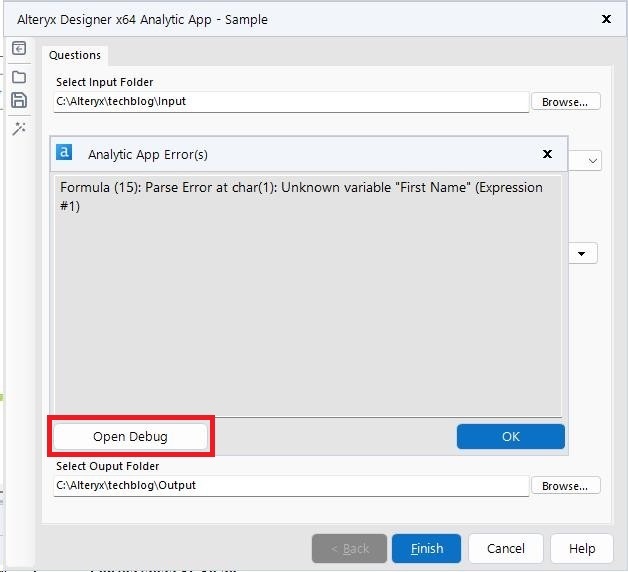Click the Finish button

(x=426, y=548)
